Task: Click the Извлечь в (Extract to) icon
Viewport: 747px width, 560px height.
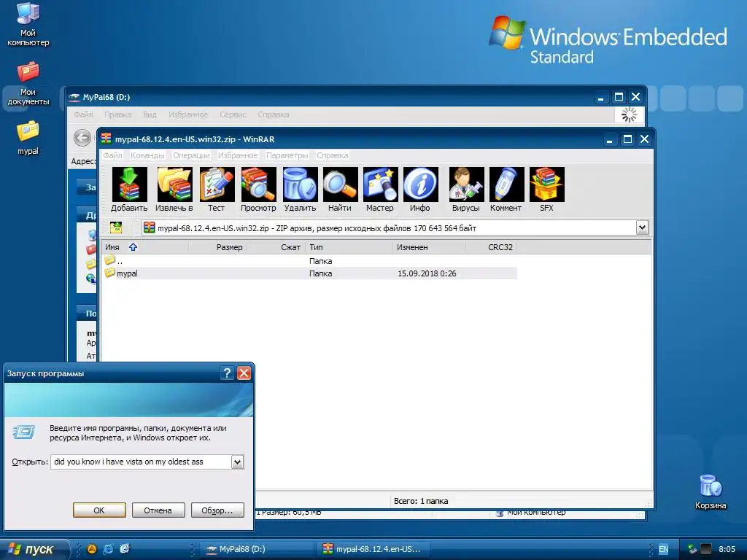Action: point(174,189)
